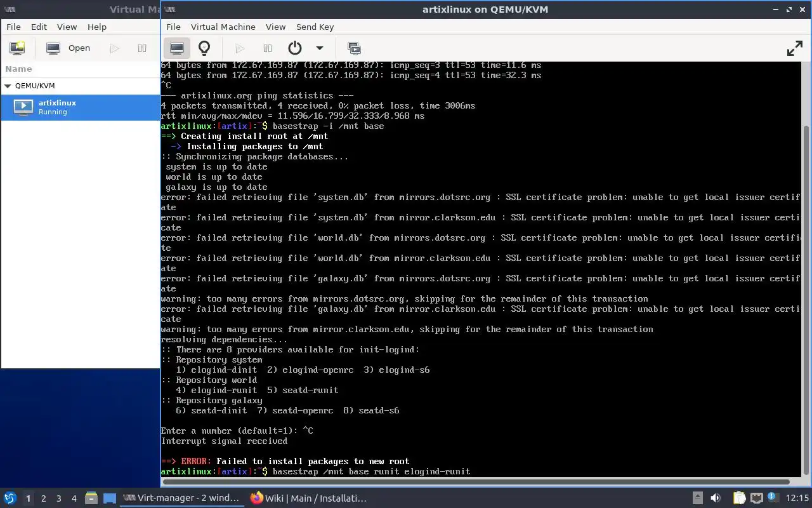Screen dimensions: 812x508
Task: Show the graphical console view
Action: [x=177, y=48]
